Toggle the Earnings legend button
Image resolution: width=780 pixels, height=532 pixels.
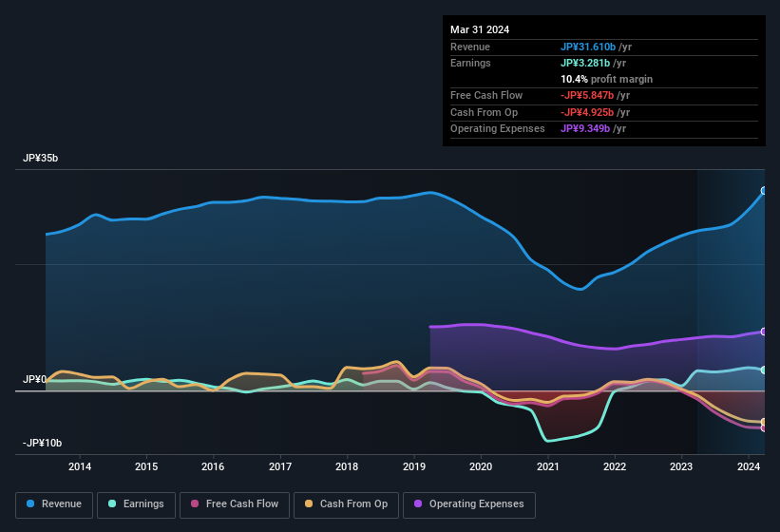(136, 504)
